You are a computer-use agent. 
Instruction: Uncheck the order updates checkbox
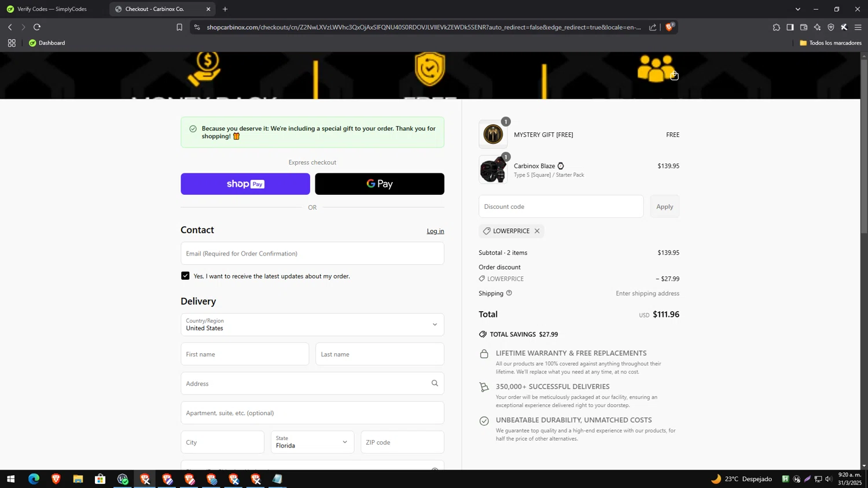(185, 276)
